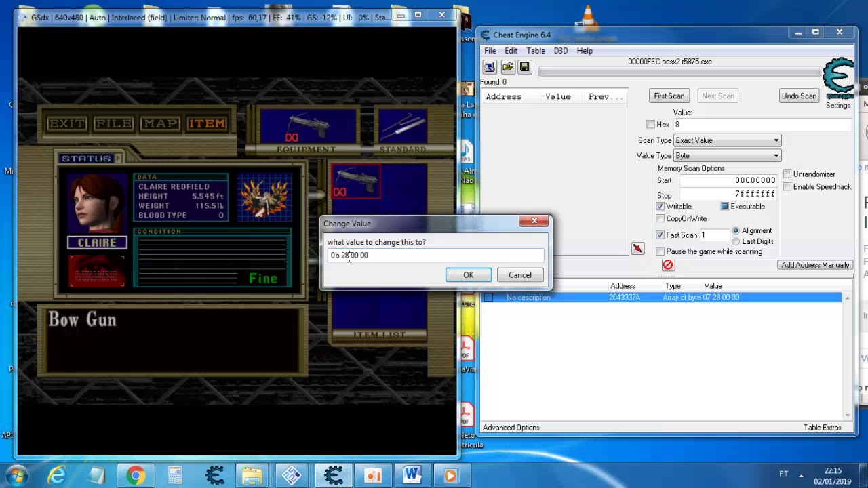The image size is (868, 488).
Task: Open the Help menu in Cheat Engine
Action: coord(585,51)
